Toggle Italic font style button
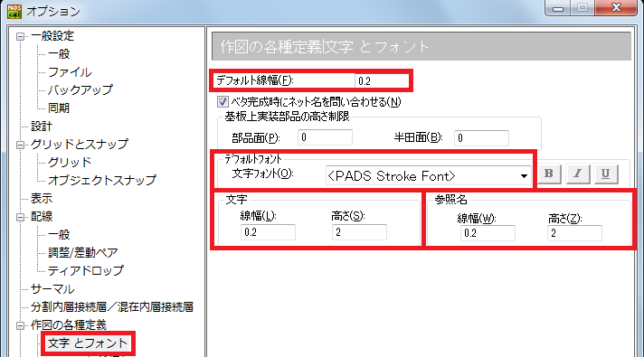644x357 pixels. 577,174
